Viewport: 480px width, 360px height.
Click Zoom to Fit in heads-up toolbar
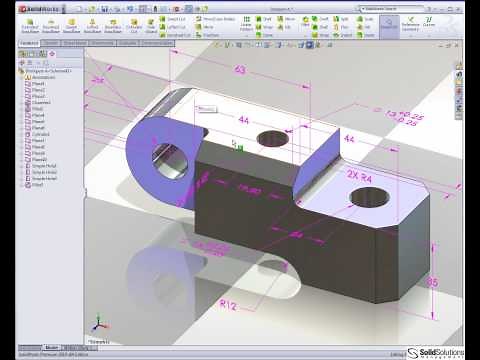coord(217,45)
